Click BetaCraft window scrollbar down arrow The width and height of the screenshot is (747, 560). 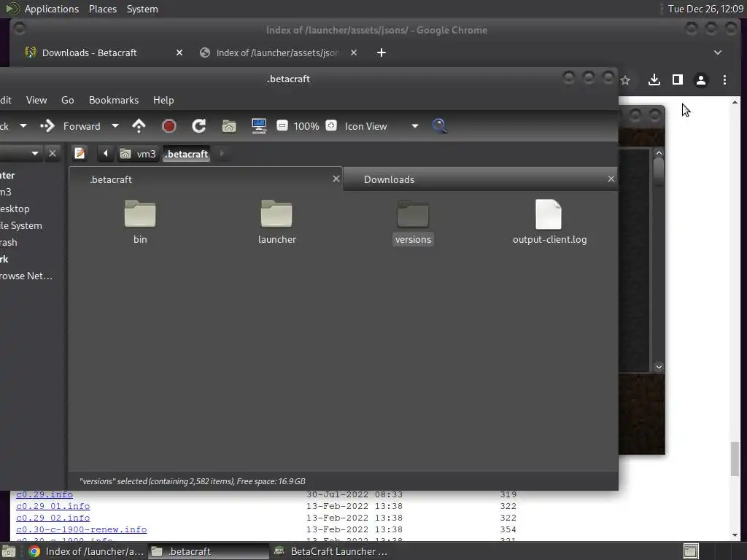coord(659,367)
